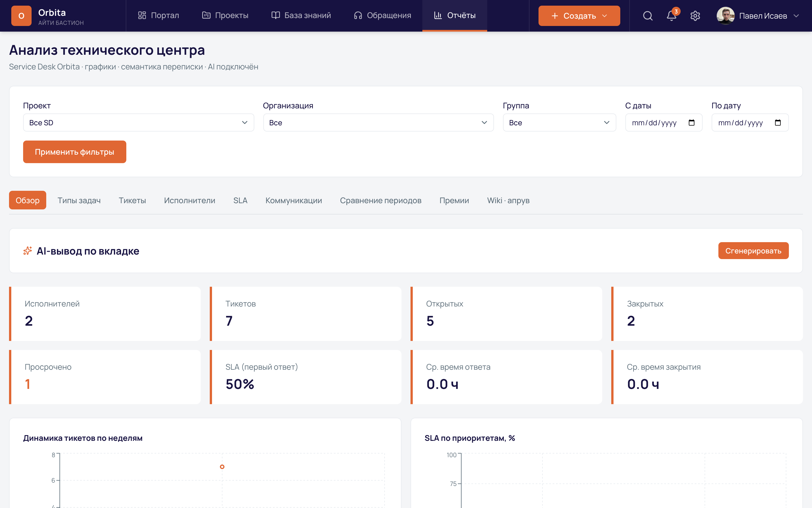
Task: Click the Открытых stat card
Action: coord(506,314)
